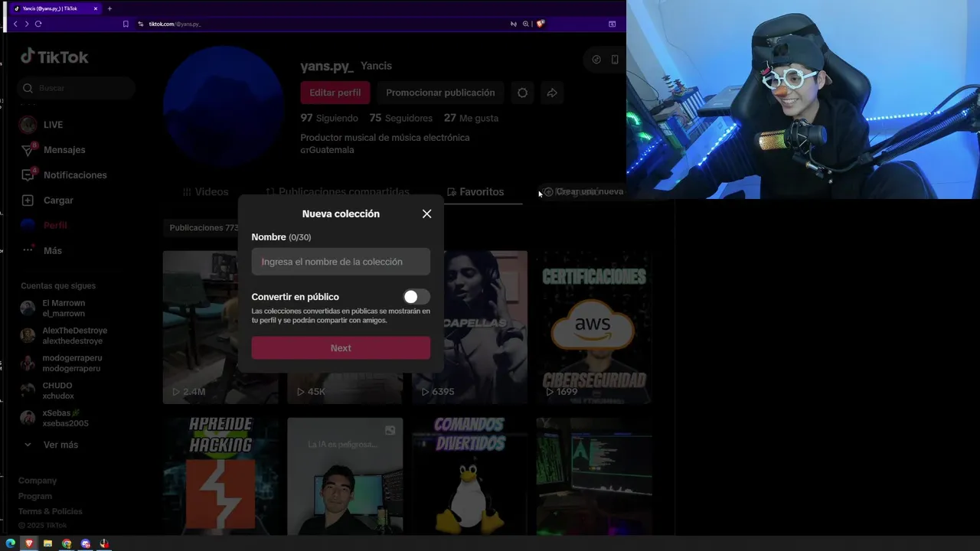Select the Yancis TikTok browser tab

tap(57, 8)
